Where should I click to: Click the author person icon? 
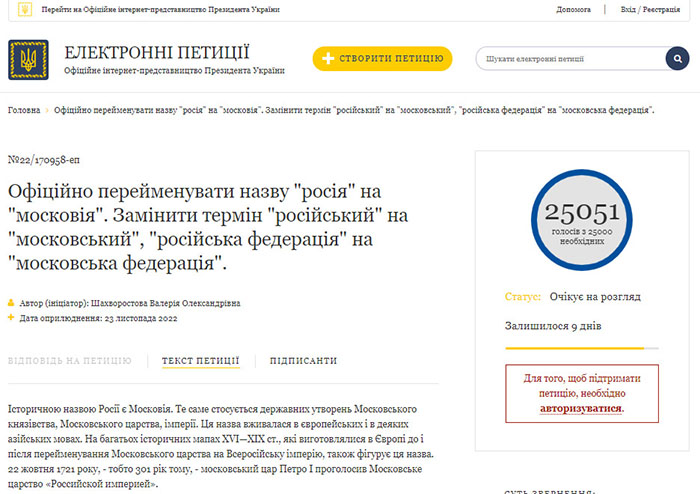pyautogui.click(x=12, y=303)
